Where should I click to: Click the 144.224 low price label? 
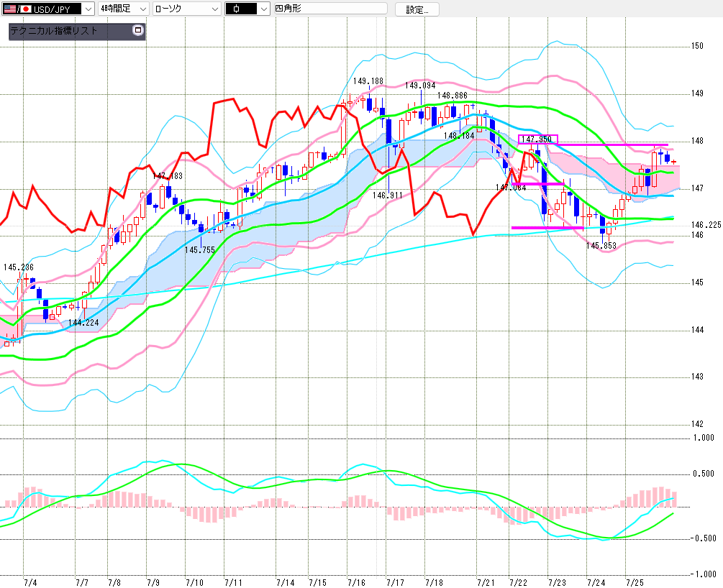(x=83, y=323)
